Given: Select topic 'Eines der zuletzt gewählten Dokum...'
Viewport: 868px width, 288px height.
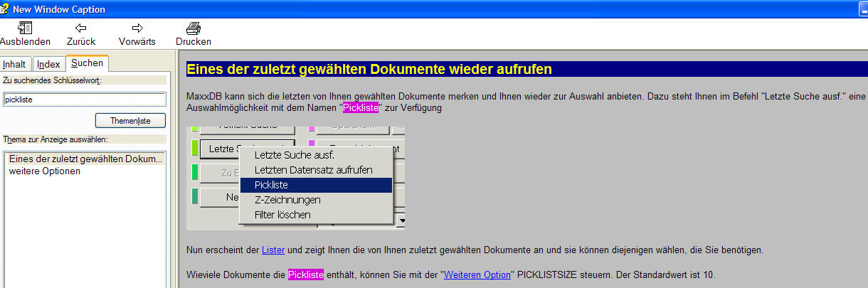Looking at the screenshot, I should pos(86,159).
